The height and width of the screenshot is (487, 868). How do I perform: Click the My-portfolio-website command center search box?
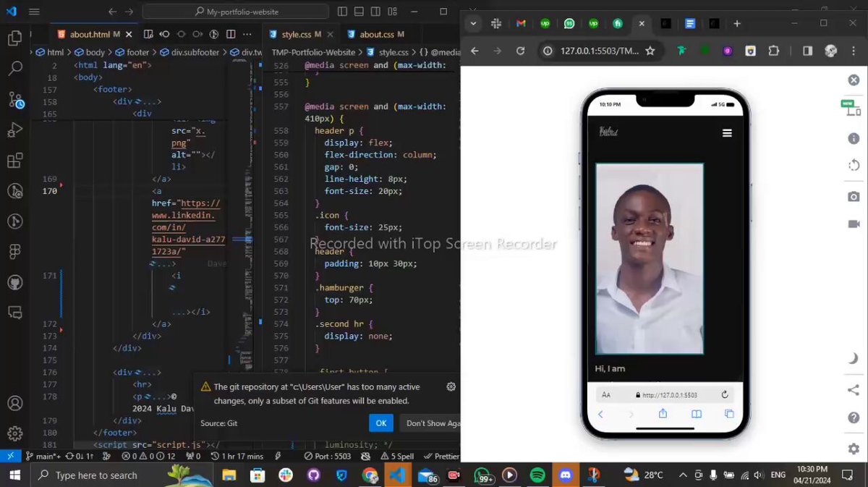pos(236,12)
